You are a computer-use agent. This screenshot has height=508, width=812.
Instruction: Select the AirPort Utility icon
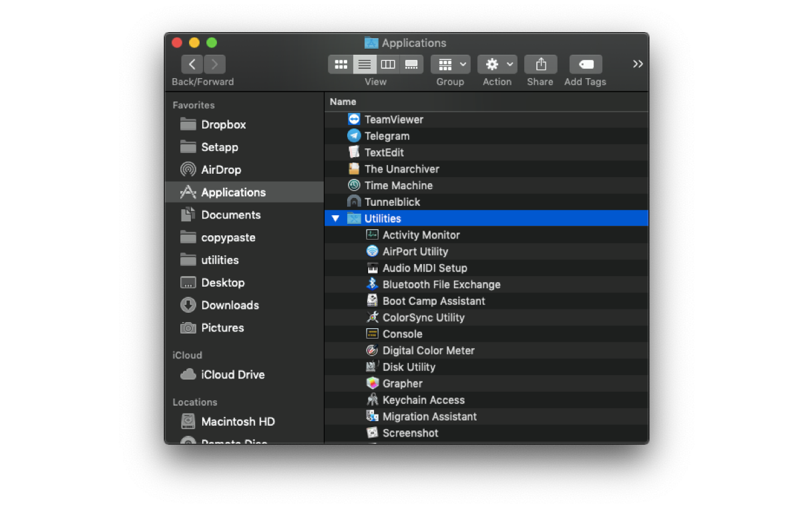(373, 251)
